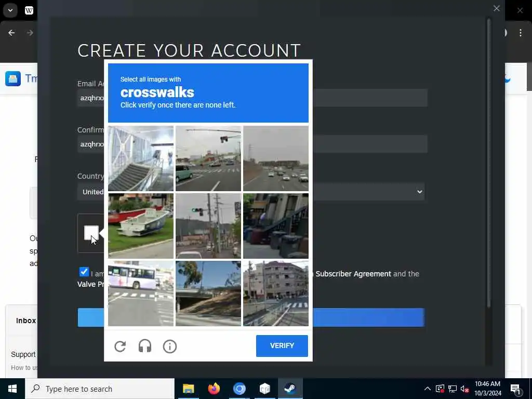Uncheck the age agreement checkbox
The height and width of the screenshot is (399, 532).
click(x=84, y=272)
